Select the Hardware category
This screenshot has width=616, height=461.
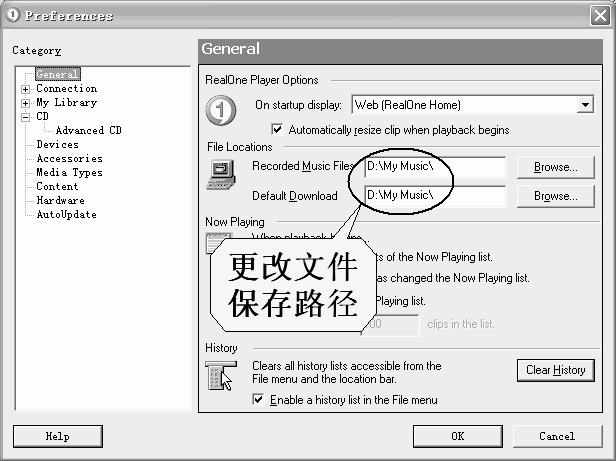tap(60, 200)
